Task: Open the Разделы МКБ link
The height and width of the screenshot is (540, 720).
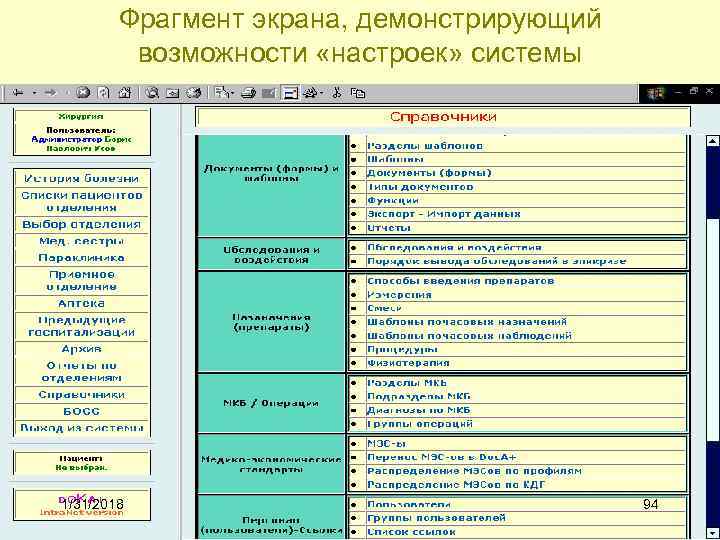Action: [x=407, y=382]
